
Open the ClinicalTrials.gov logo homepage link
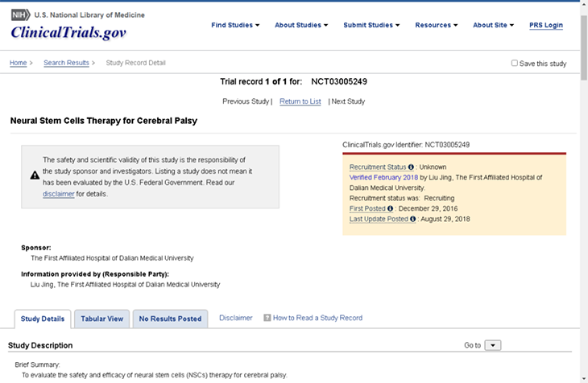68,33
